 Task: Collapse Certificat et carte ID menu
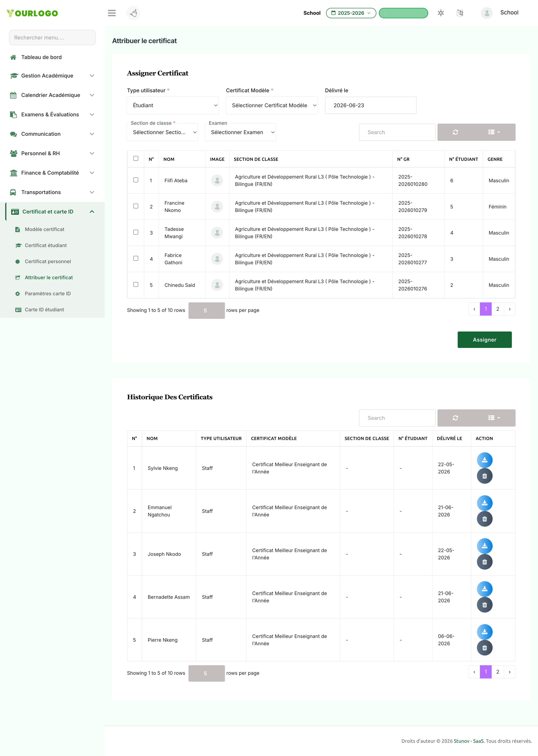coord(52,212)
